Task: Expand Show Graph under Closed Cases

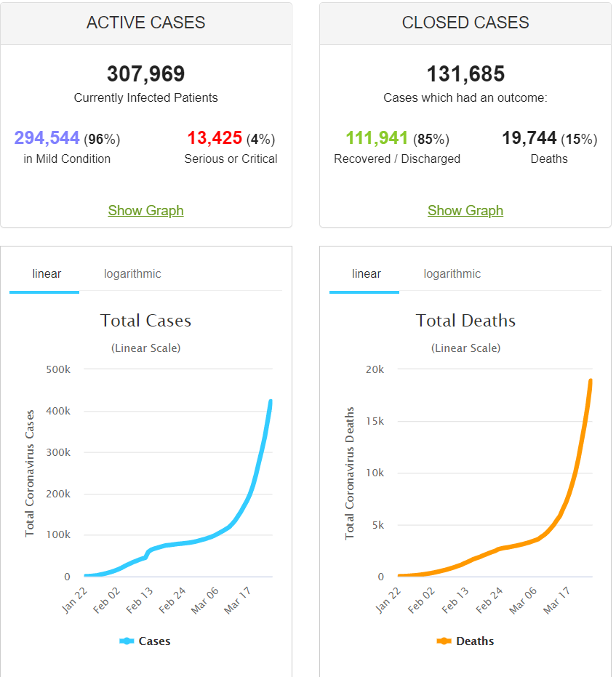Action: 465,210
